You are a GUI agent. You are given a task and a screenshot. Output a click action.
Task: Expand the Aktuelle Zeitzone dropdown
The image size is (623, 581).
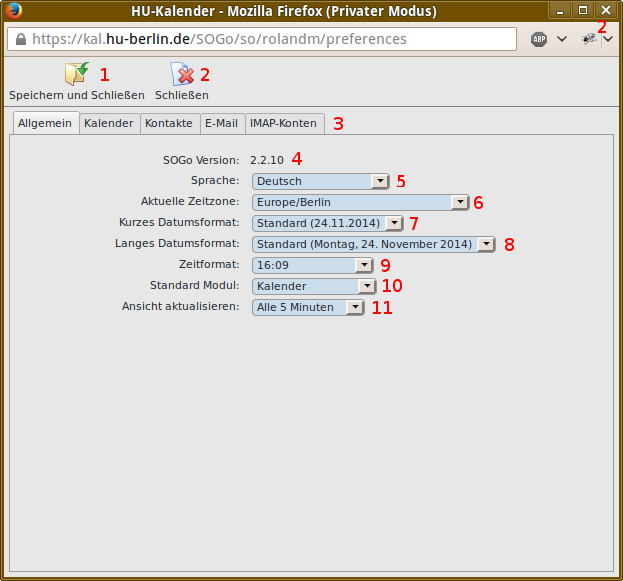click(x=360, y=202)
